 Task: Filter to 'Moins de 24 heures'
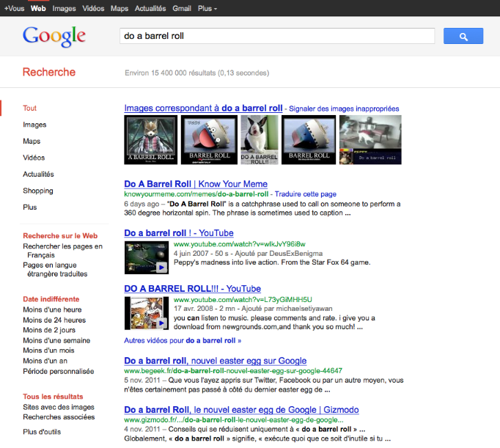coord(54,320)
